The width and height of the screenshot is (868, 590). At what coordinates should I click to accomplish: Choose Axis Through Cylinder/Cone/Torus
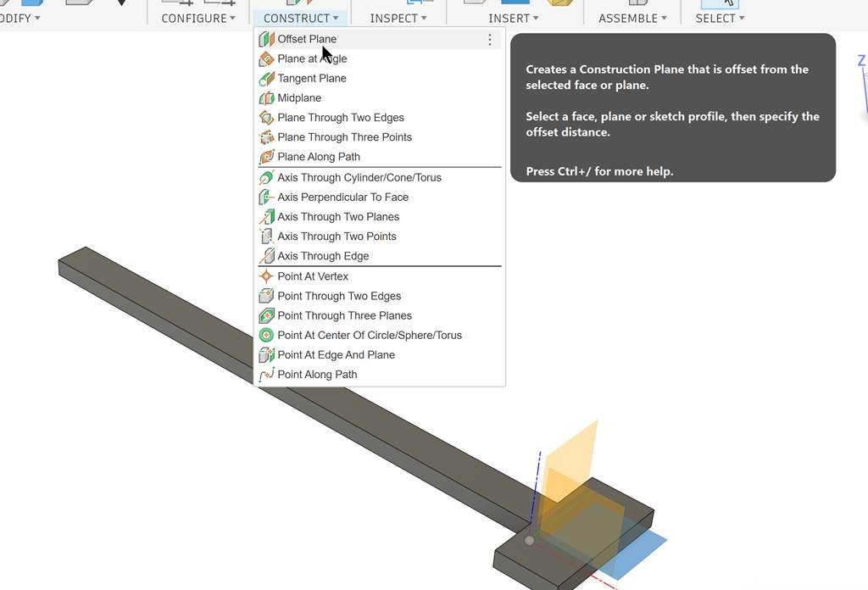[x=379, y=178]
